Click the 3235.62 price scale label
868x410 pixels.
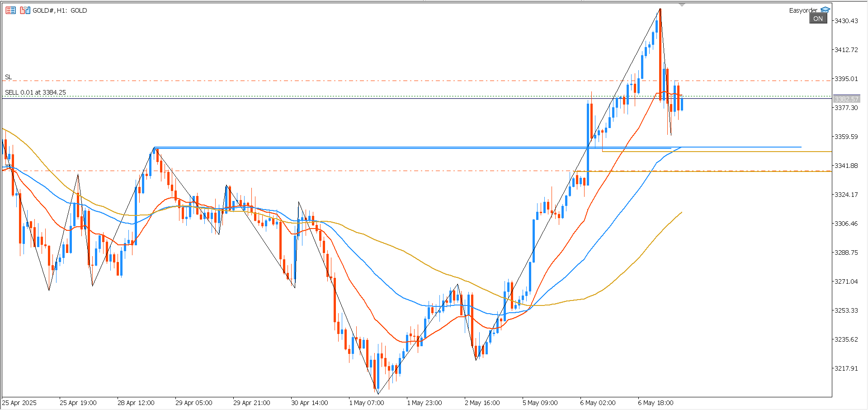tap(846, 339)
